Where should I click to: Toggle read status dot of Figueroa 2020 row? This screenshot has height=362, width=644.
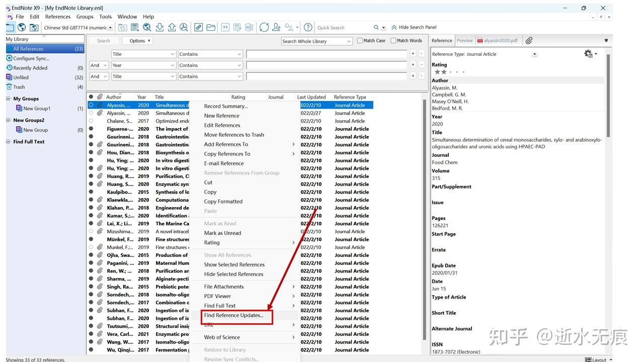point(91,129)
